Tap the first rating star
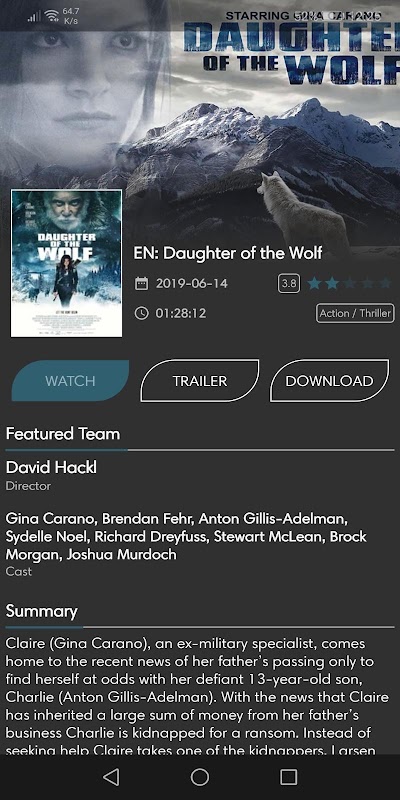 point(314,283)
